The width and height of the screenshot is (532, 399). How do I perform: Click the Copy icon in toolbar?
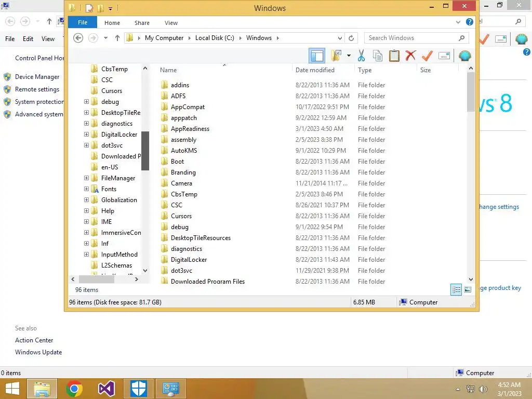click(377, 56)
